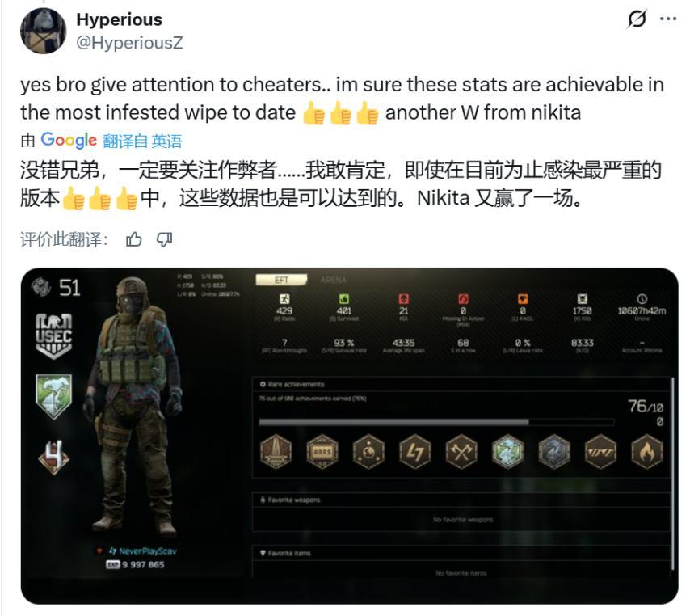Open Hyperious profile avatar
690x616 pixels.
click(x=43, y=31)
